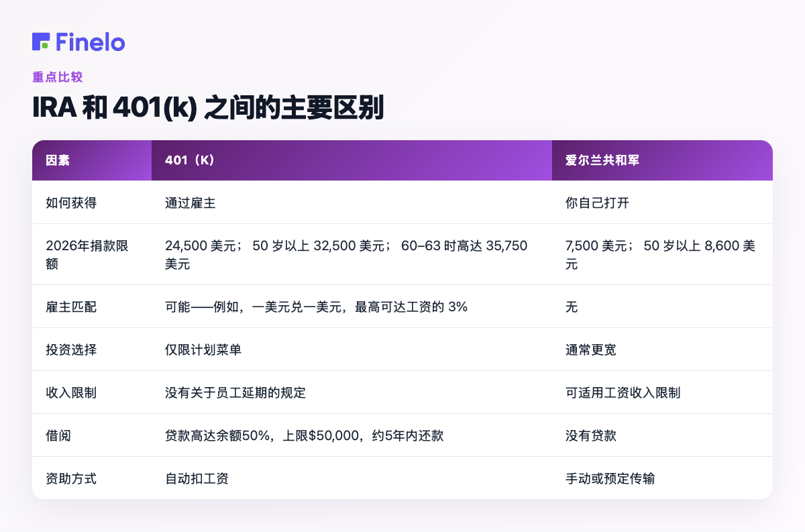Viewport: 805px width, 532px height.
Task: Select the '收入限制' row label
Action: (71, 392)
